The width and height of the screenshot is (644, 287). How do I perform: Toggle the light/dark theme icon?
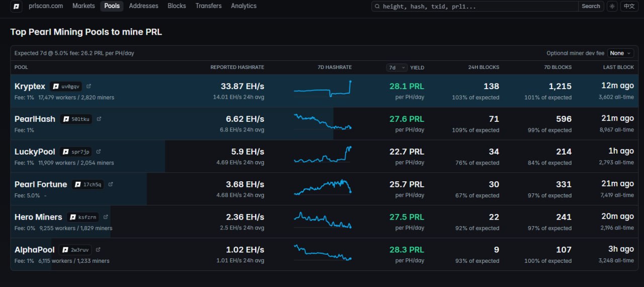click(x=612, y=6)
